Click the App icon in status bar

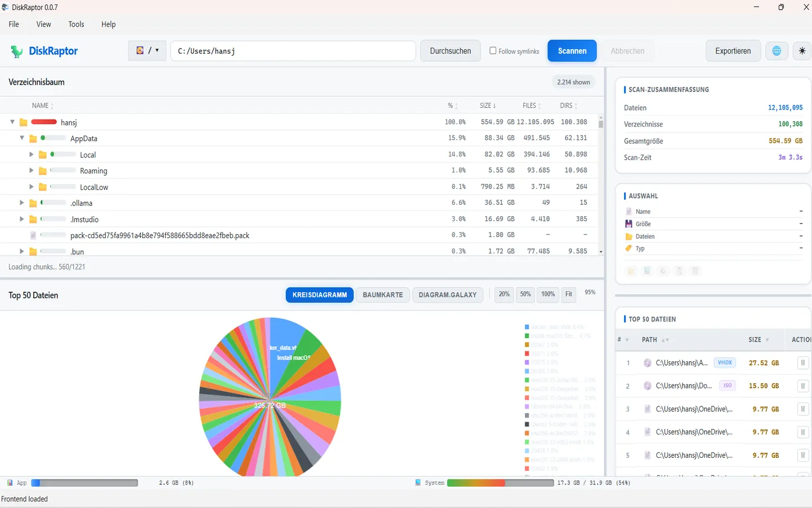coord(10,483)
